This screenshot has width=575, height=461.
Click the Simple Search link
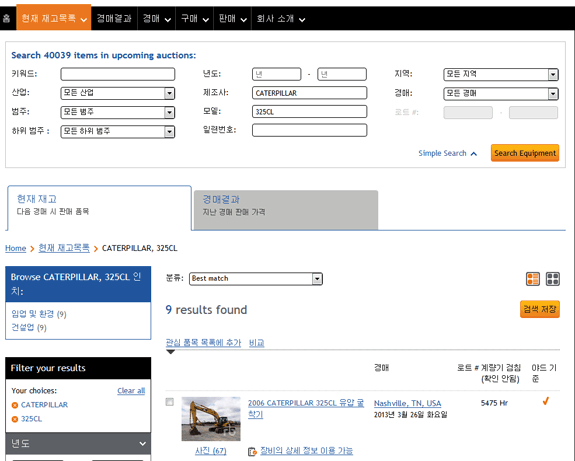click(442, 153)
